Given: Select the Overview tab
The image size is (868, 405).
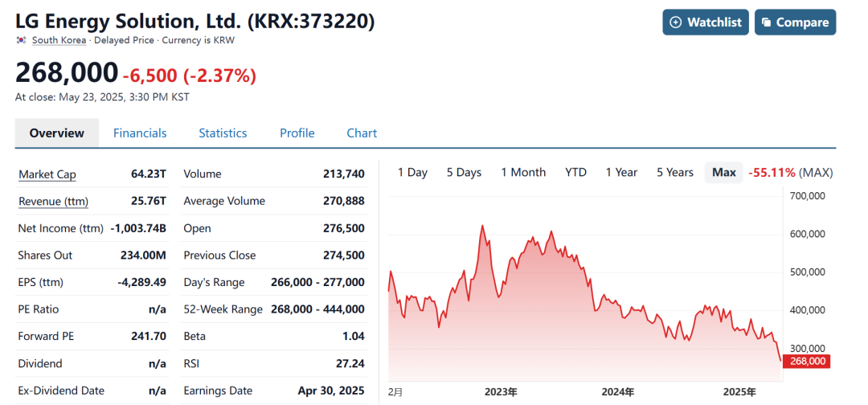Looking at the screenshot, I should 57,133.
